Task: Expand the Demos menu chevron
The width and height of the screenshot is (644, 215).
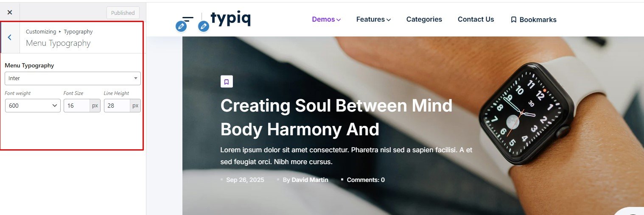Action: (x=339, y=20)
